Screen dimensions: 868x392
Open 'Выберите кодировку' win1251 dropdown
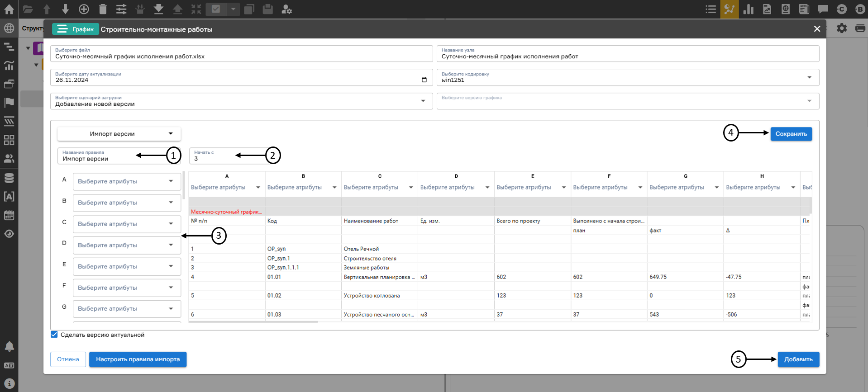point(628,77)
